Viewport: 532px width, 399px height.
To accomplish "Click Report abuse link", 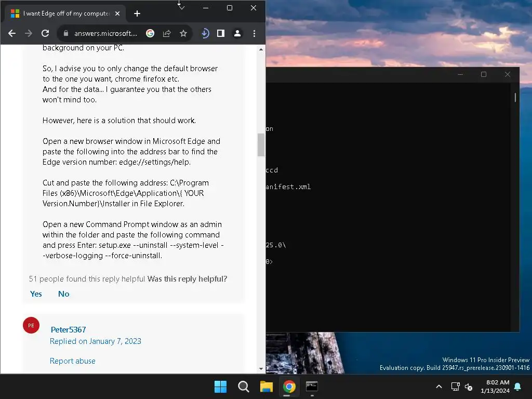I will coord(72,361).
